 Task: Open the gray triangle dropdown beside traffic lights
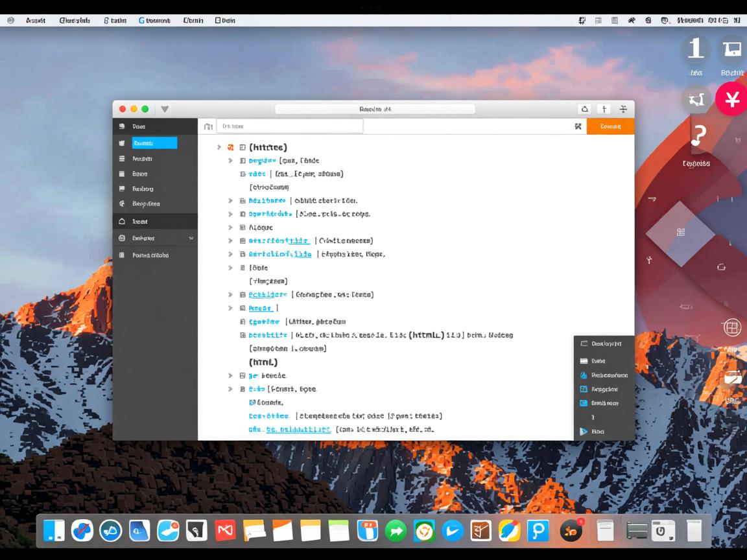coord(165,109)
